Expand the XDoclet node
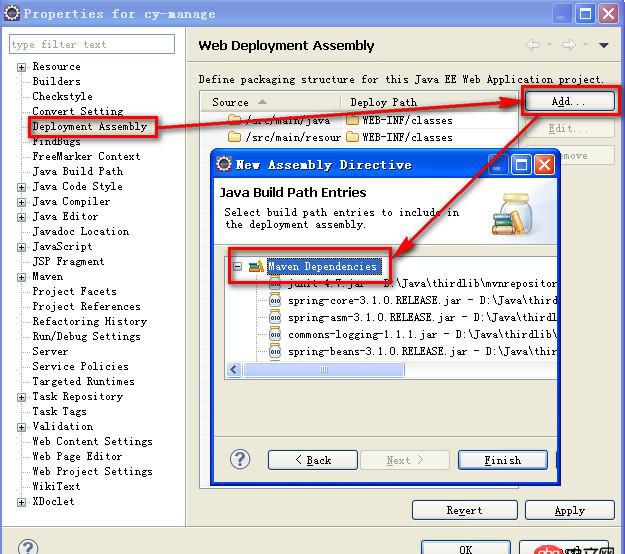This screenshot has width=625, height=554. click(x=22, y=502)
